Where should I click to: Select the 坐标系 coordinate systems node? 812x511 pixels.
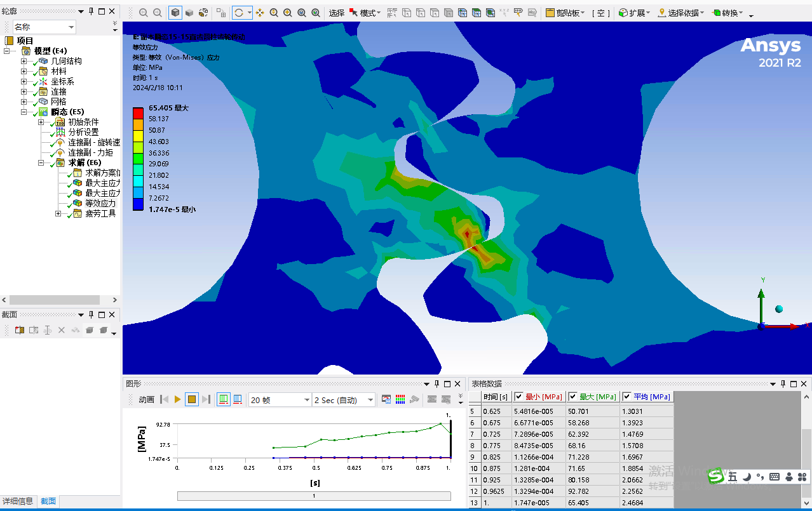(x=62, y=81)
